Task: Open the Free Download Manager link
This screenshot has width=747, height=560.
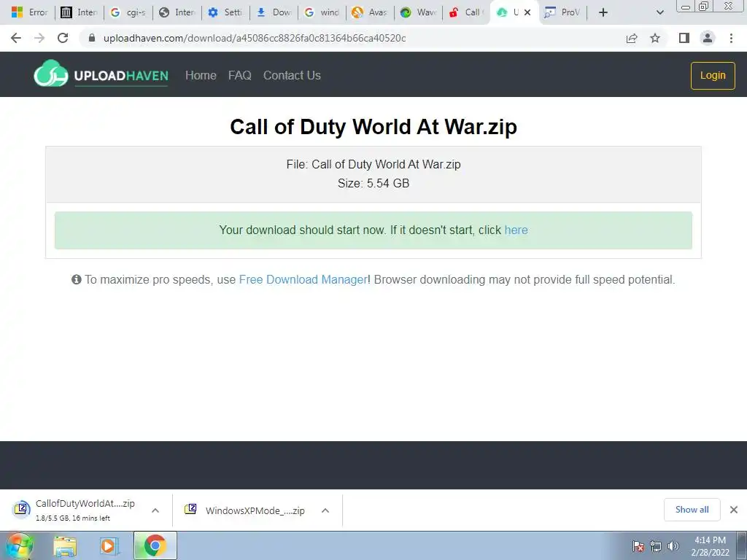Action: point(303,279)
